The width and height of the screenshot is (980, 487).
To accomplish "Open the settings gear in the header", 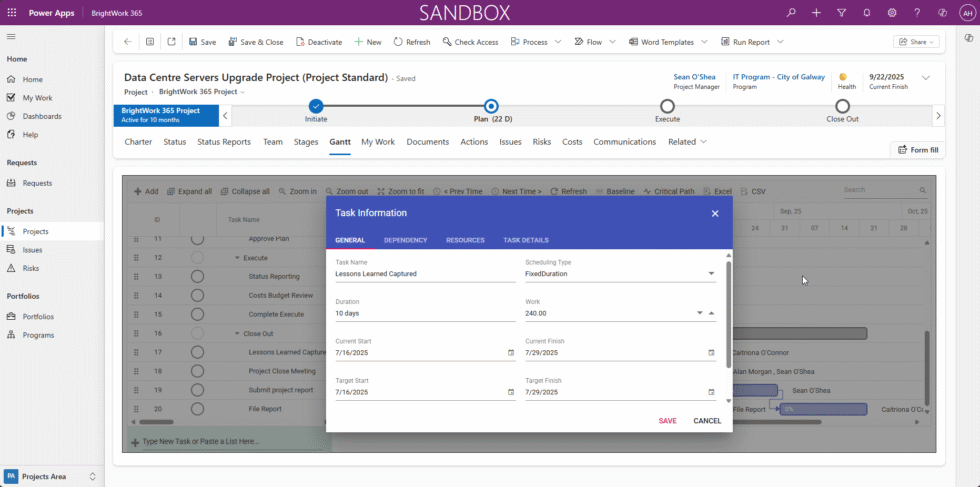I will 891,13.
